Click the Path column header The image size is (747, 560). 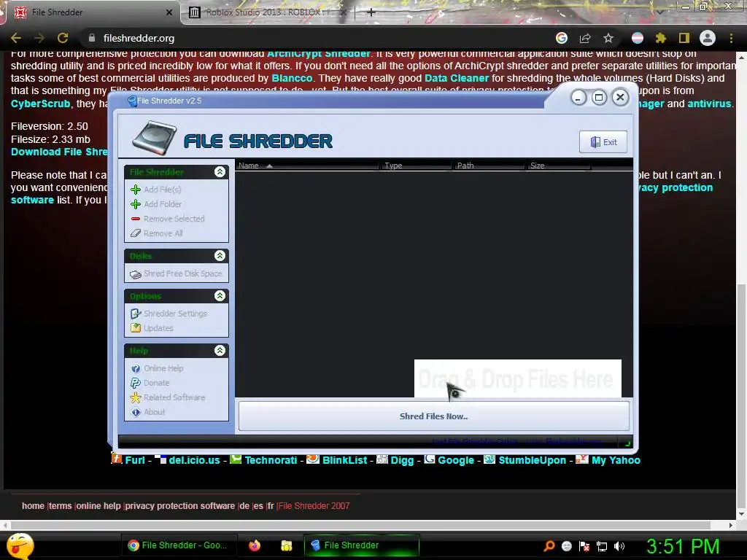pyautogui.click(x=488, y=166)
